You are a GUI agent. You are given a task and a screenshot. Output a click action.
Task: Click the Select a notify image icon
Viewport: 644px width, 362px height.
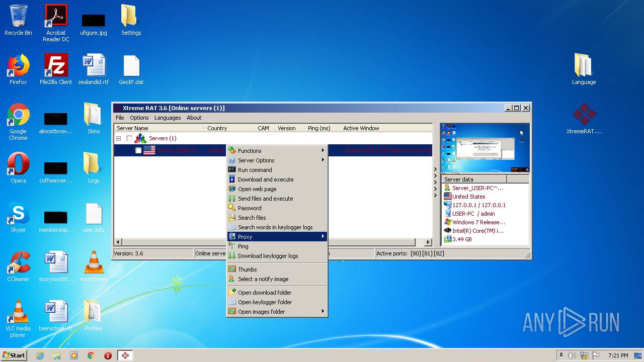[x=232, y=279]
